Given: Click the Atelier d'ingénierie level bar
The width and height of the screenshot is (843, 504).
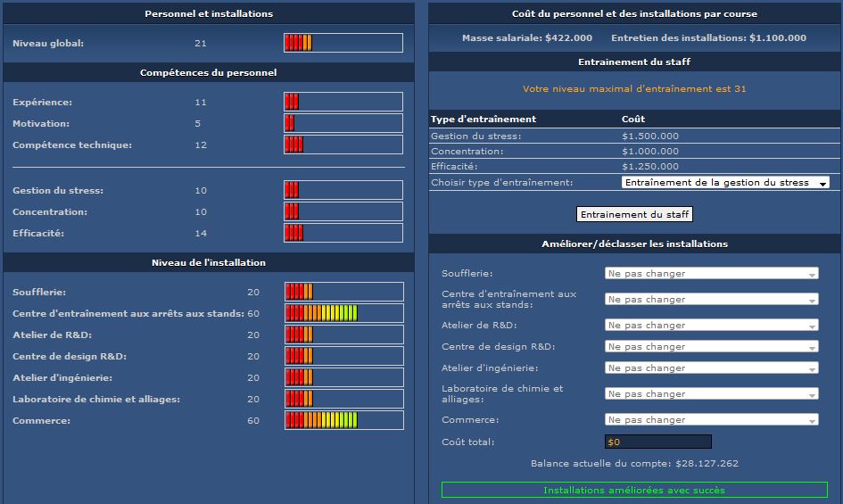Looking at the screenshot, I should click(344, 377).
